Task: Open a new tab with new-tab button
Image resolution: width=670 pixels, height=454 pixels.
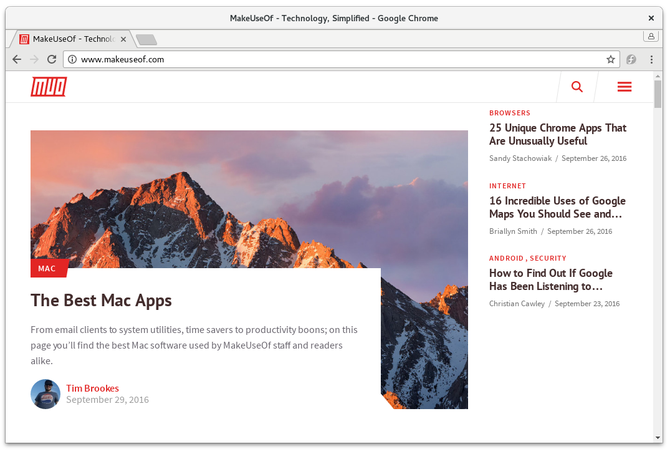Action: click(x=147, y=40)
